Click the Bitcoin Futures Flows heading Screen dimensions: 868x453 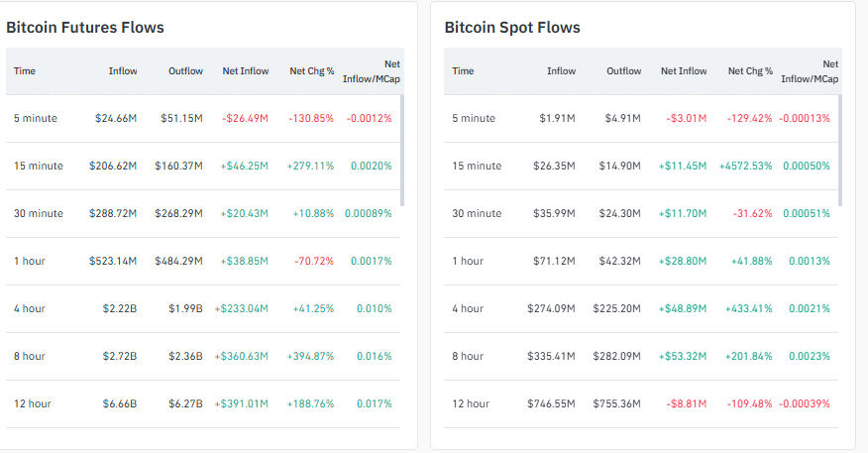point(85,28)
